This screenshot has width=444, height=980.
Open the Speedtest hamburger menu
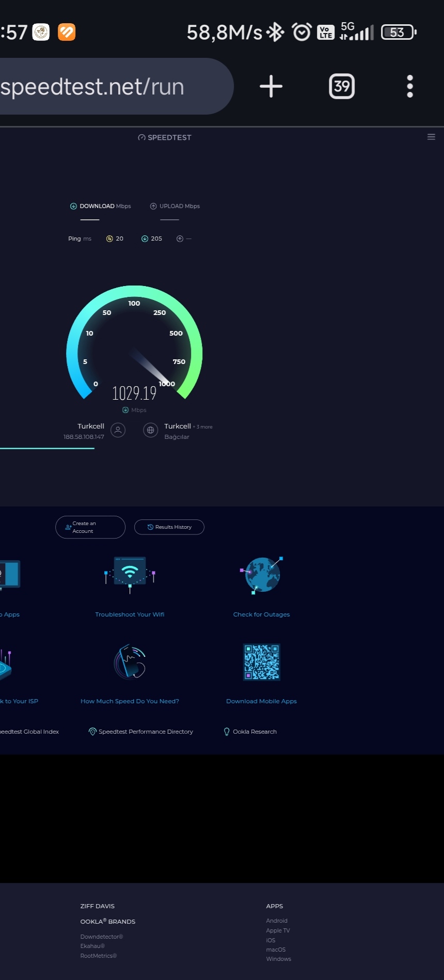(x=431, y=137)
